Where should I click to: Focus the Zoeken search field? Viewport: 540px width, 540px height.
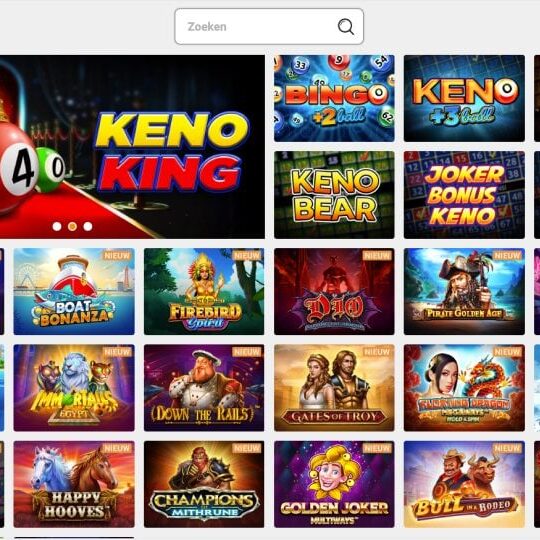[269, 27]
